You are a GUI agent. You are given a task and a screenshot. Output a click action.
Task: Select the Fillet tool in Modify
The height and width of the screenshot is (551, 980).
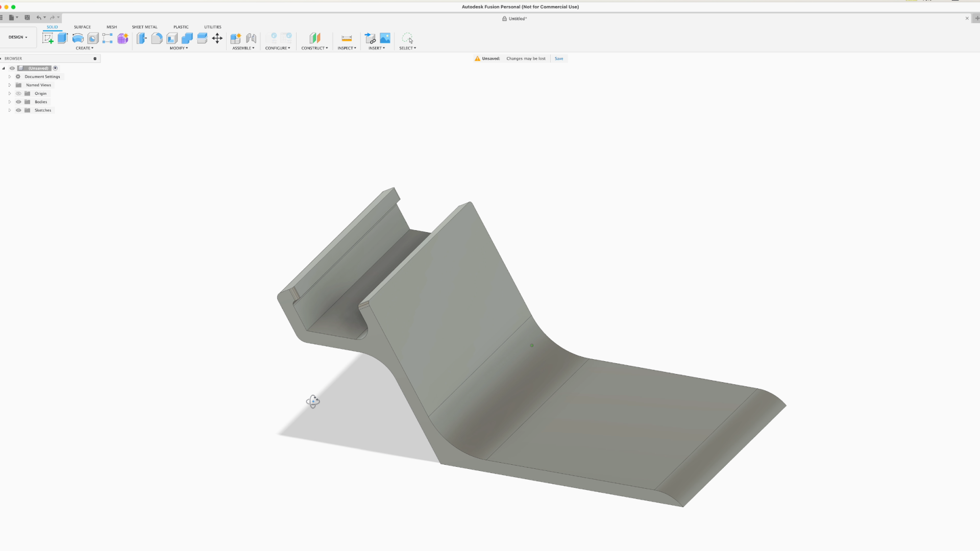[157, 38]
